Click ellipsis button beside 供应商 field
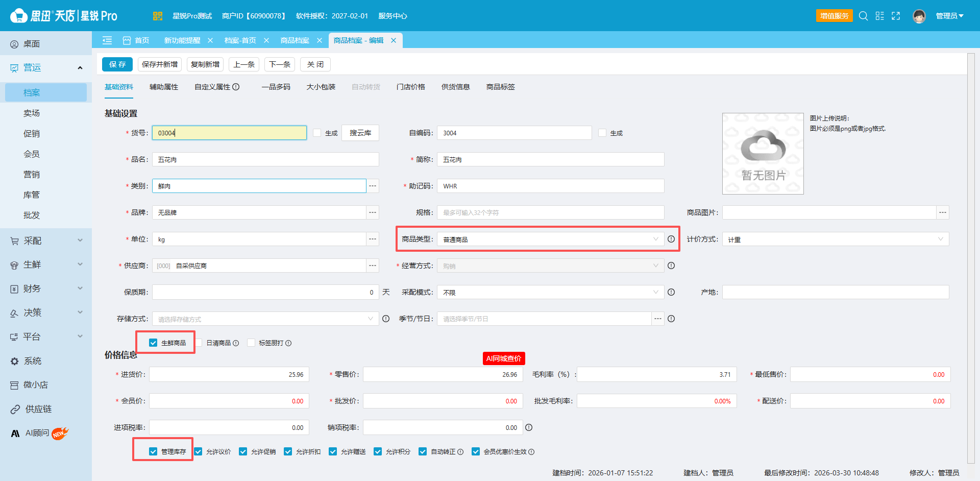Viewport: 980px width, 481px height. [x=373, y=266]
